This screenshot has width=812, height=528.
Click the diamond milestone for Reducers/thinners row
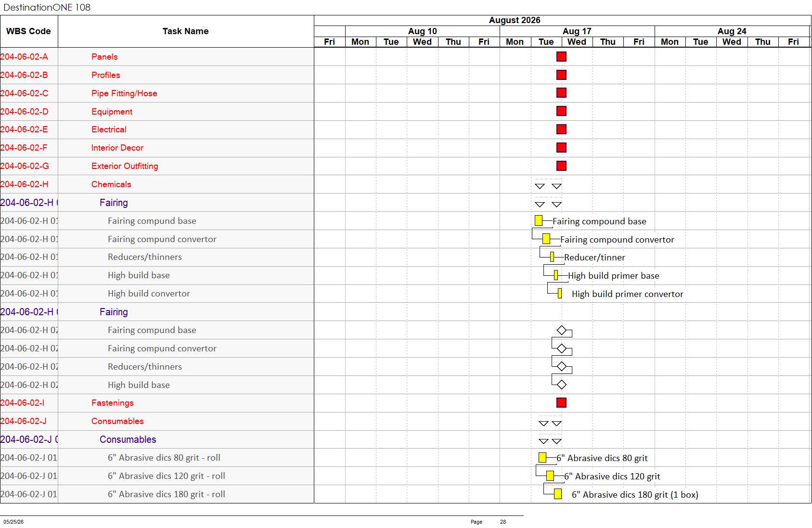(561, 367)
